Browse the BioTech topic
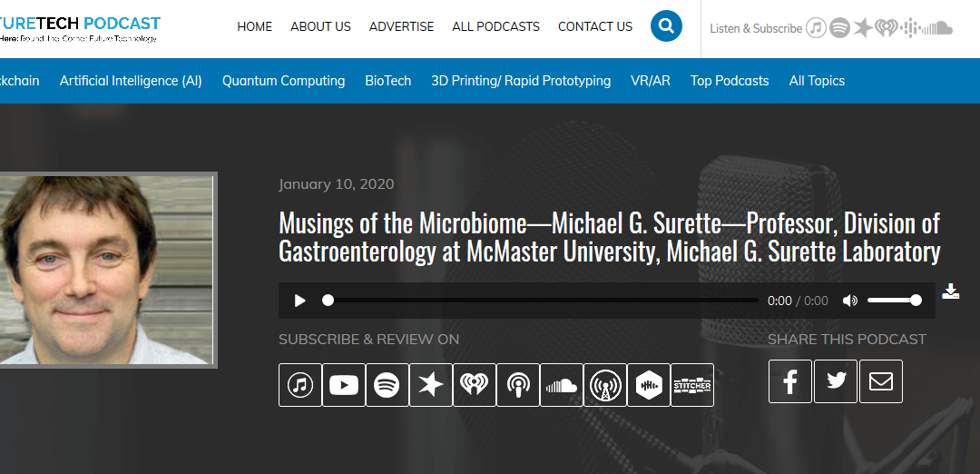The height and width of the screenshot is (474, 980). pos(388,81)
